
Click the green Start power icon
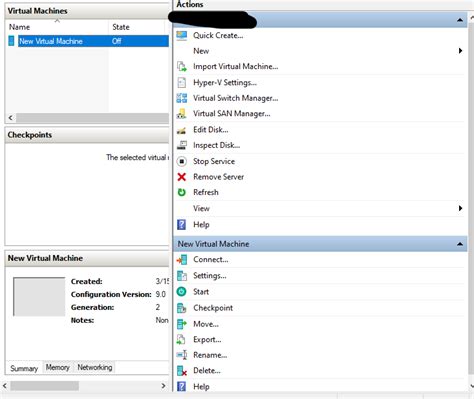(x=182, y=292)
